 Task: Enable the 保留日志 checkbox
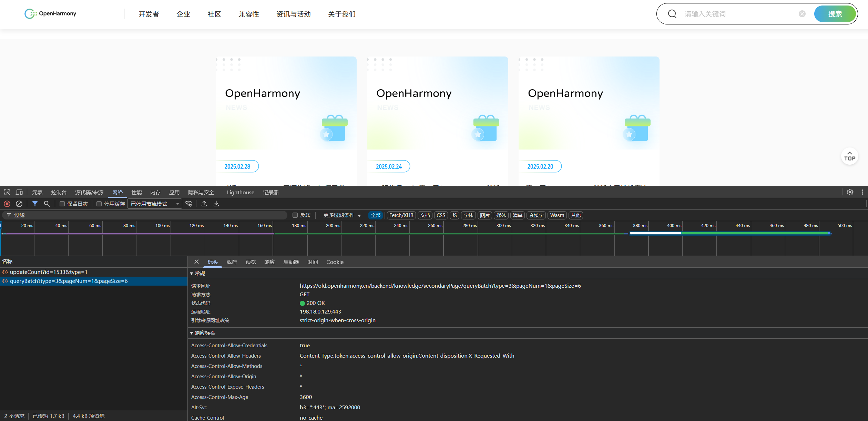(x=62, y=204)
